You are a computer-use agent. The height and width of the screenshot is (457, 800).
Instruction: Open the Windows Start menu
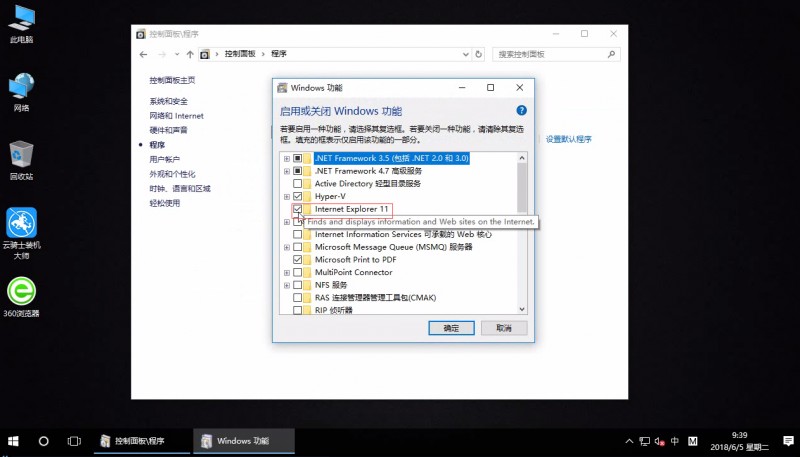point(13,441)
